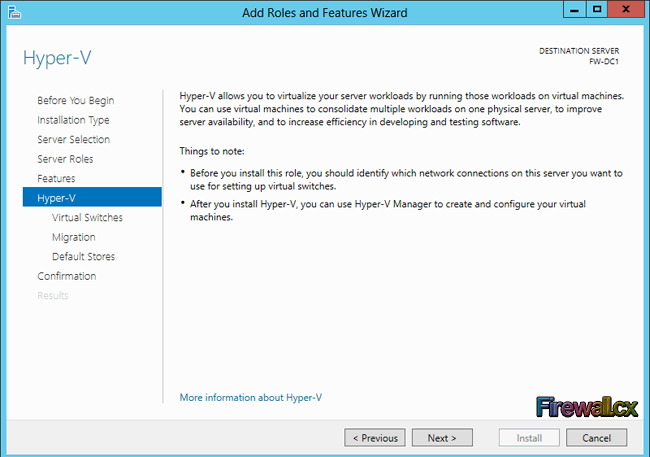Open the Default Stores sub-step

point(83,256)
